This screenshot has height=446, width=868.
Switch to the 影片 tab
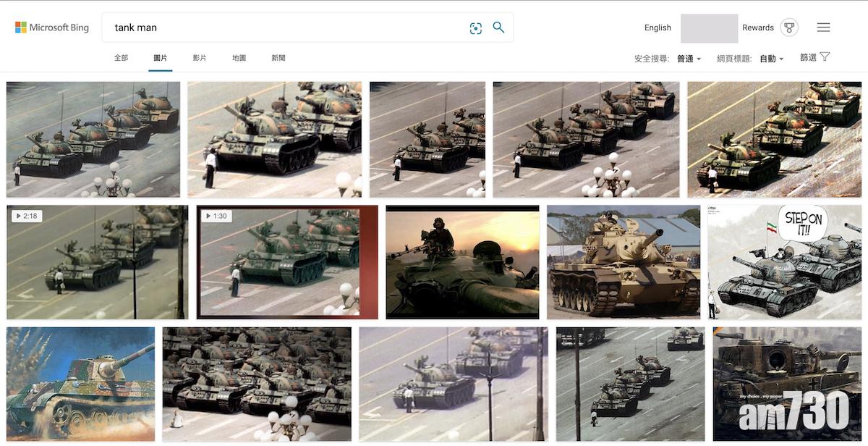tap(200, 58)
